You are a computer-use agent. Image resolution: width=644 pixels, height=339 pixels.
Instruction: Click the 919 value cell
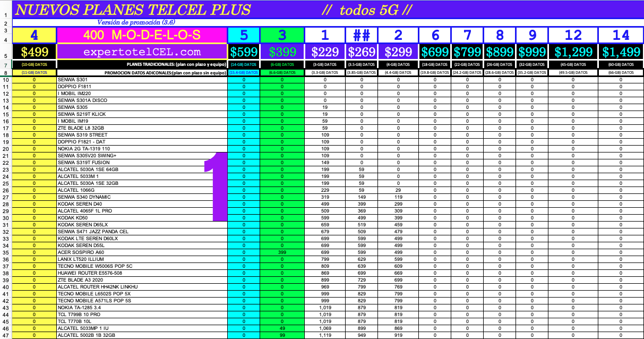tap(398, 335)
